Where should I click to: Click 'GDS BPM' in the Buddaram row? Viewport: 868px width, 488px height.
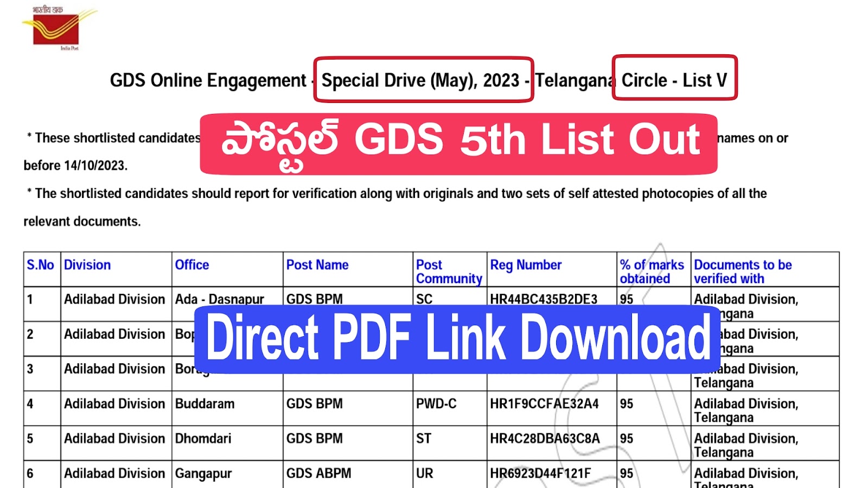coord(314,403)
